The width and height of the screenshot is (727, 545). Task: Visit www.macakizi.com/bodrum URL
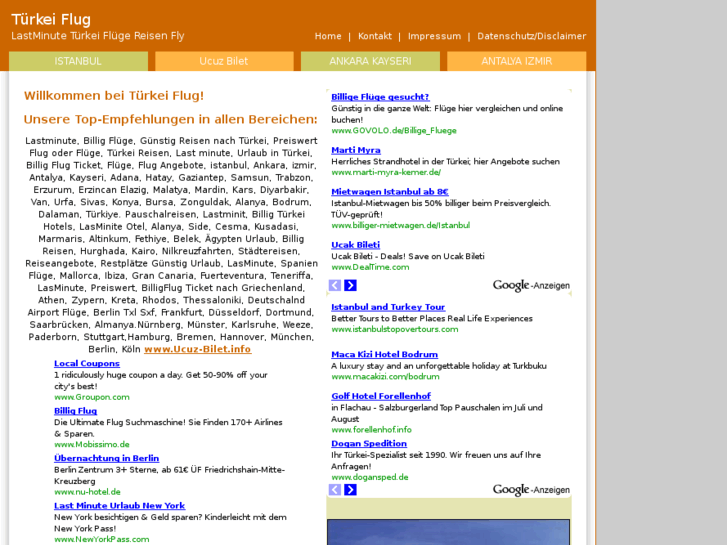click(x=385, y=377)
